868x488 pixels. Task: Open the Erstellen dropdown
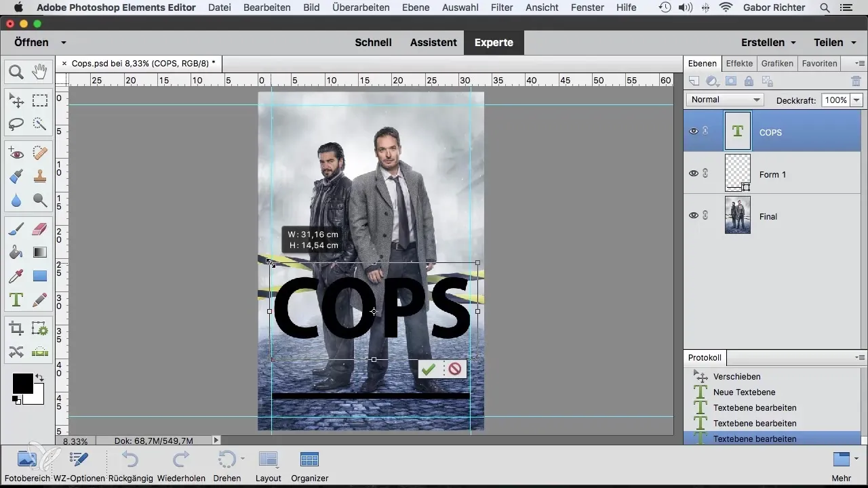point(768,42)
